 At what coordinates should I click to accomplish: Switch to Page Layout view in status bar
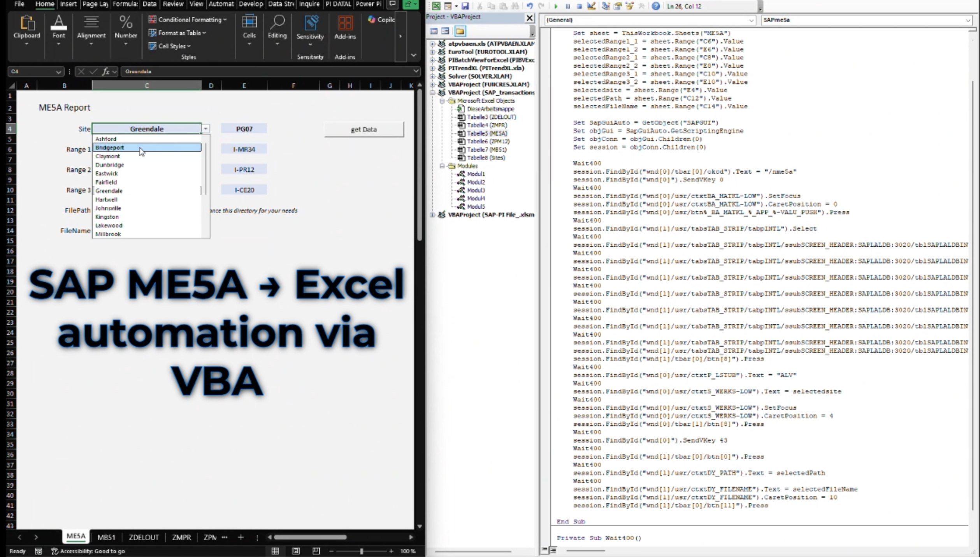[296, 551]
